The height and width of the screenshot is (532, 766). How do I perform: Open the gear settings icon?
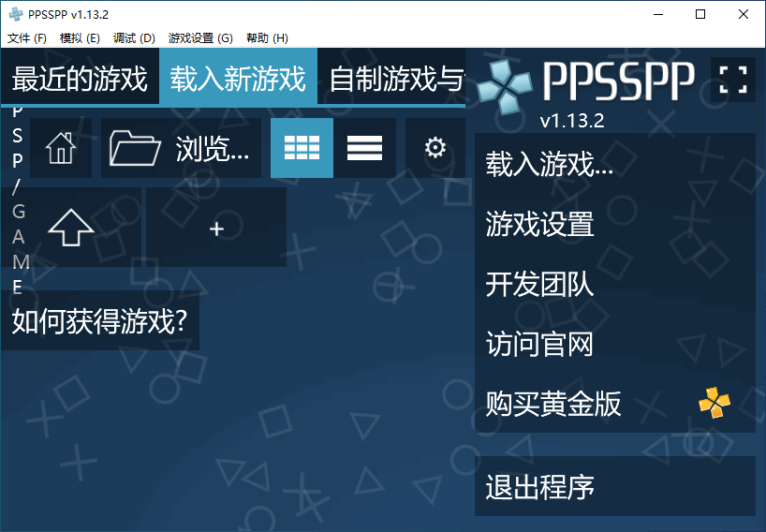click(x=435, y=148)
